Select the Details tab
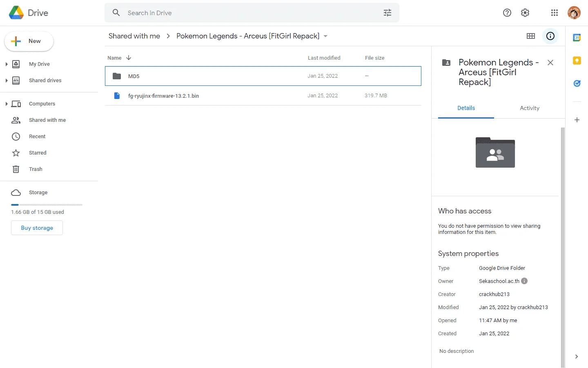The image size is (588, 368). [x=466, y=108]
